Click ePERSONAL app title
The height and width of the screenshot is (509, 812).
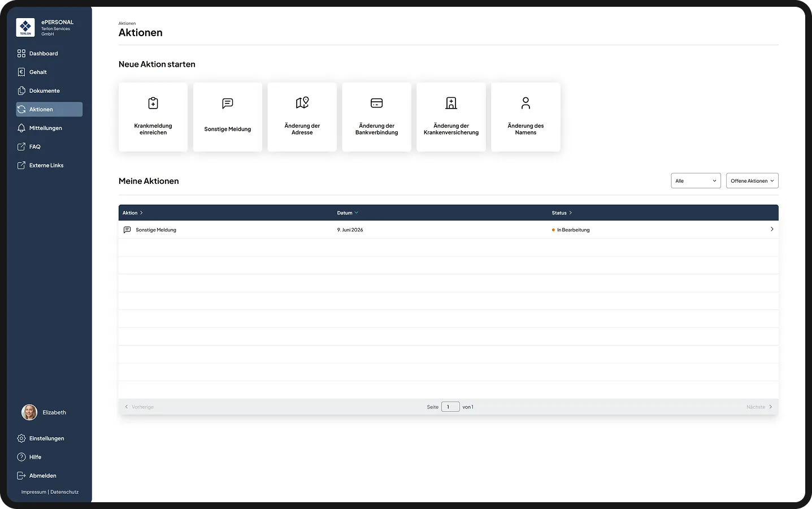click(57, 22)
